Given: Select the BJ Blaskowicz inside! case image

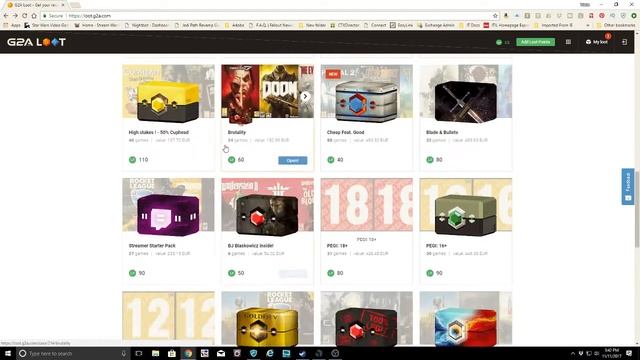Looking at the screenshot, I should click(267, 215).
